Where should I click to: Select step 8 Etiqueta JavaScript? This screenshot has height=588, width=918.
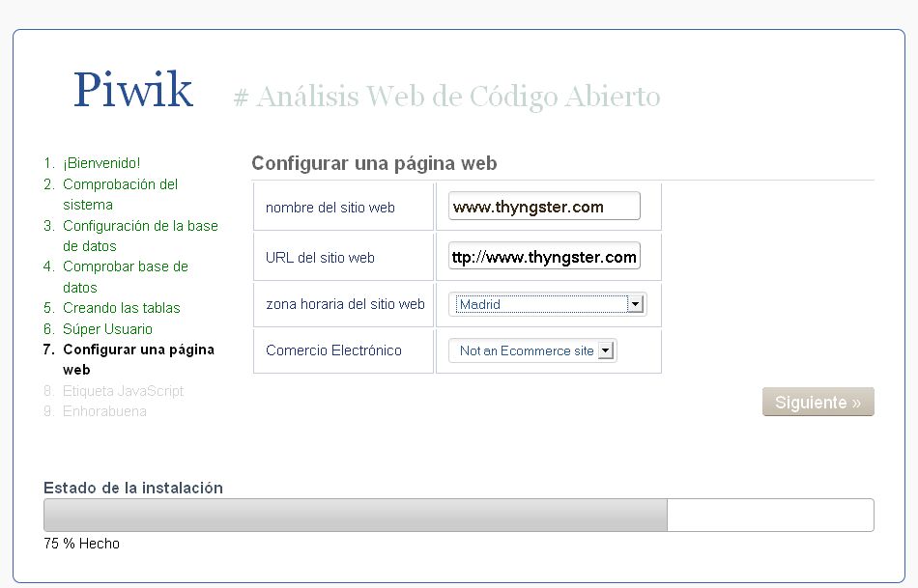click(123, 391)
